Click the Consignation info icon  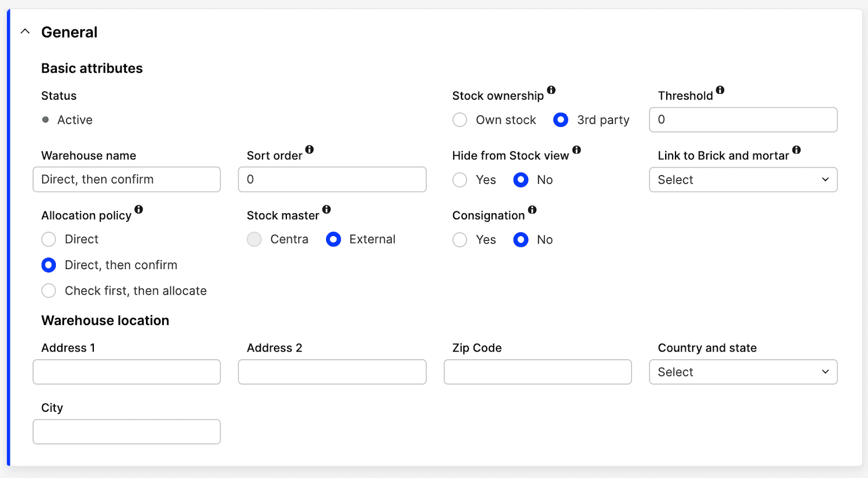[x=532, y=210]
